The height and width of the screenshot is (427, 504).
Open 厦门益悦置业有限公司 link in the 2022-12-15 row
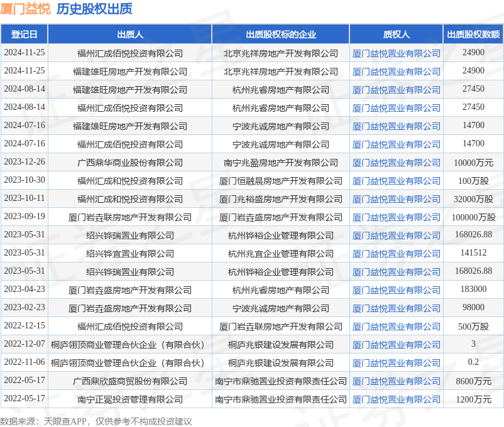(397, 327)
